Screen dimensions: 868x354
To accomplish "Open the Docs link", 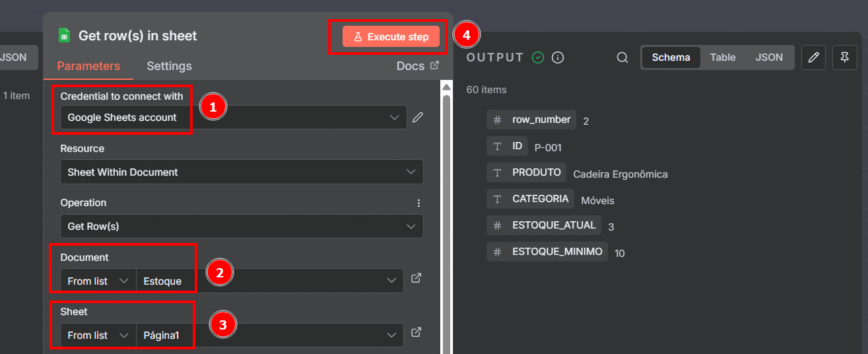I will coord(417,66).
